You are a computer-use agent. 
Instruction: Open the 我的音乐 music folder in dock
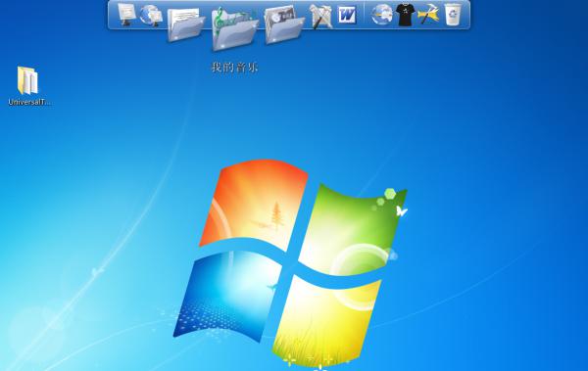click(x=234, y=28)
